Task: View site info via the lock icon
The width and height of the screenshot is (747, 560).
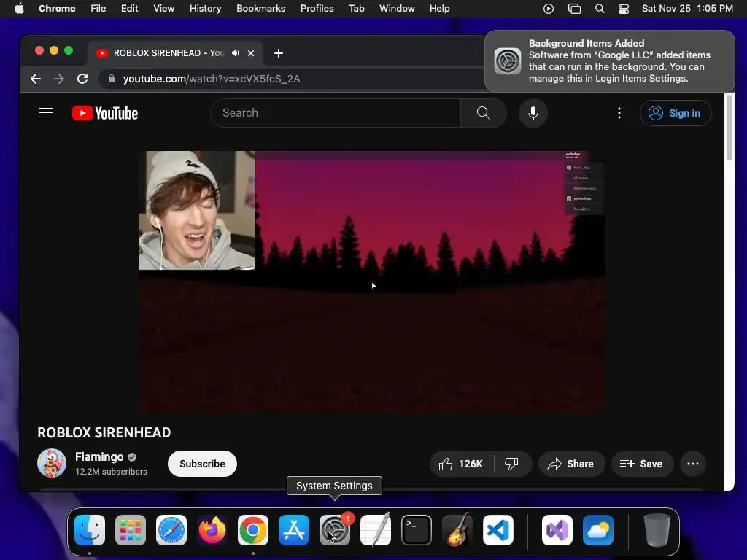Action: (x=112, y=79)
